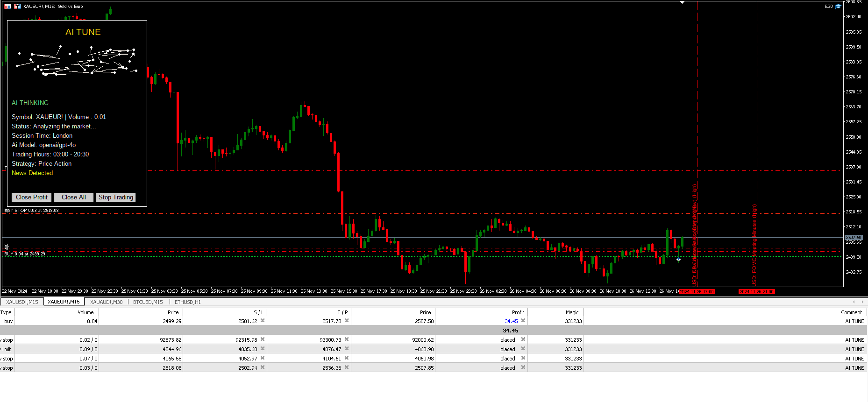Open the ETHUSD,H1 chart tab

tap(188, 302)
